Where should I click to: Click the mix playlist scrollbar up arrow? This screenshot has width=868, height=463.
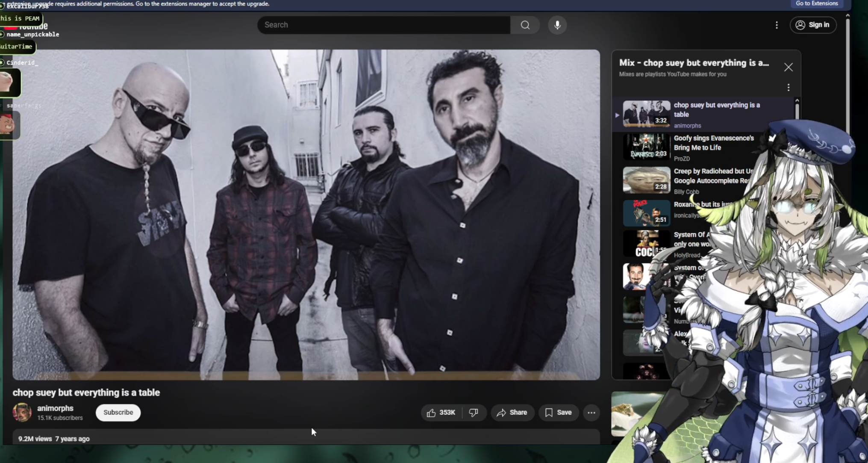tap(797, 100)
